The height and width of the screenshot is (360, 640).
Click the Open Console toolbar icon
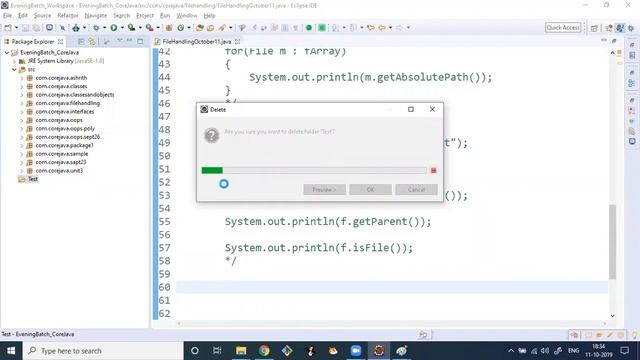tap(49, 28)
